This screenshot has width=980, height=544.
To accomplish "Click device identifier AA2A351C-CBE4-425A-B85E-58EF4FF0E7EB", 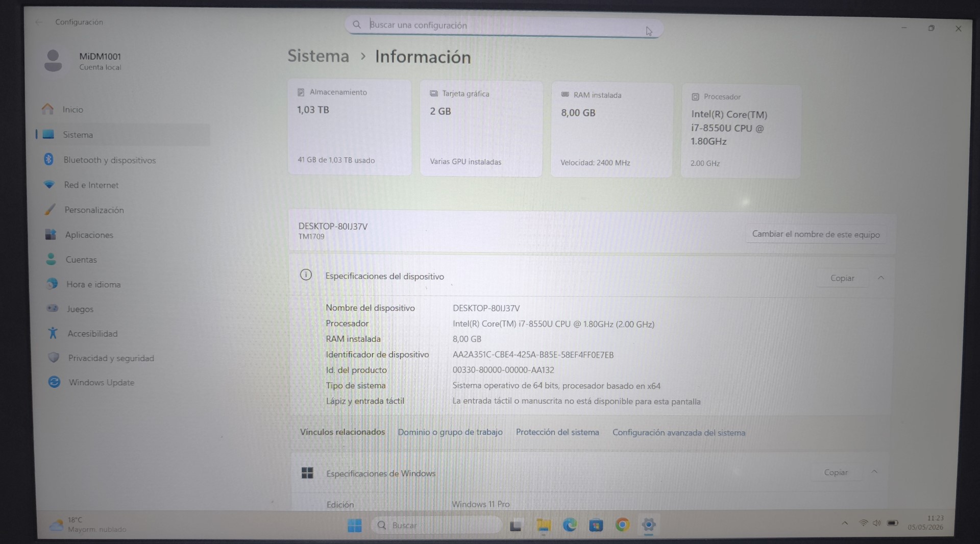I will coord(533,355).
